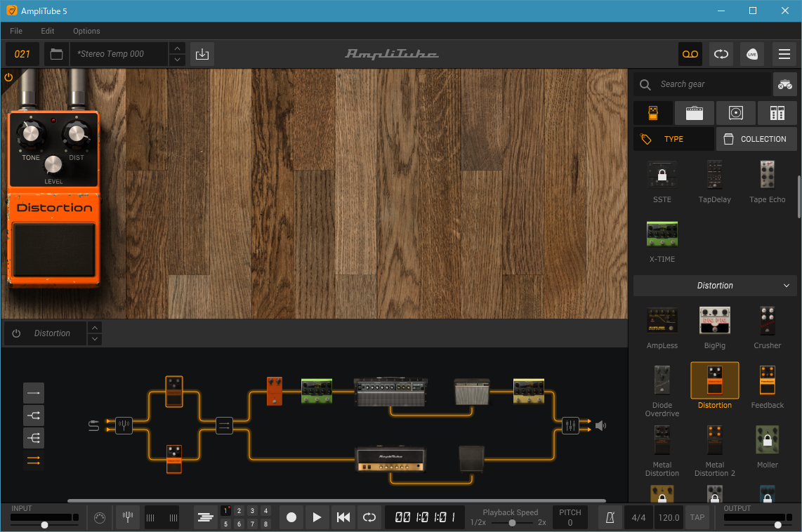The image size is (802, 532).
Task: Select the single serial chain routing
Action: pos(33,393)
